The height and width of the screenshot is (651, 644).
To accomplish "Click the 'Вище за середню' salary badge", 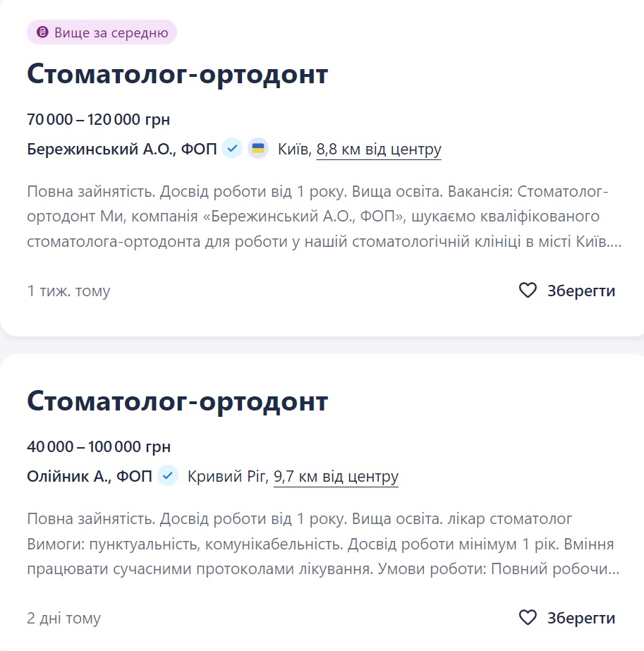I will click(x=102, y=32).
